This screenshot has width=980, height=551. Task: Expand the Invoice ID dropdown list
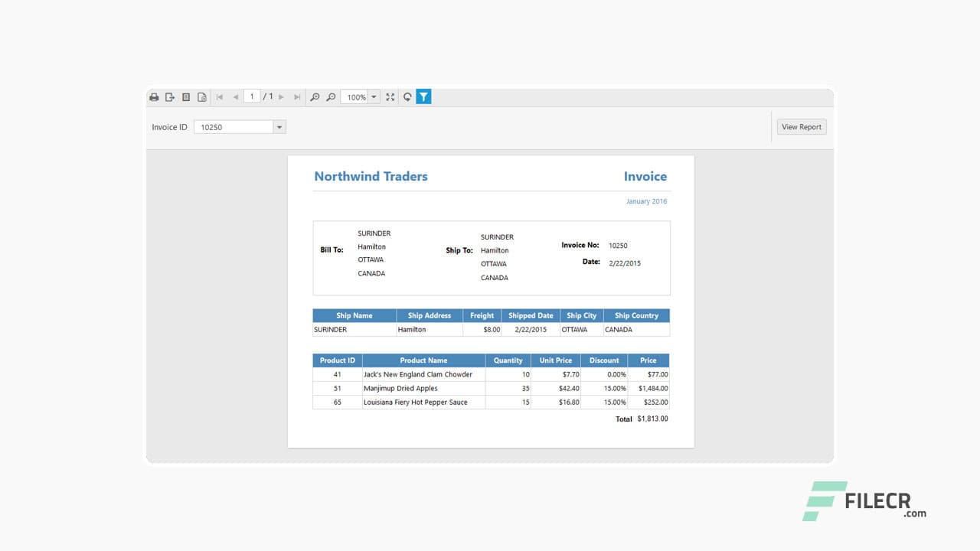pos(279,126)
